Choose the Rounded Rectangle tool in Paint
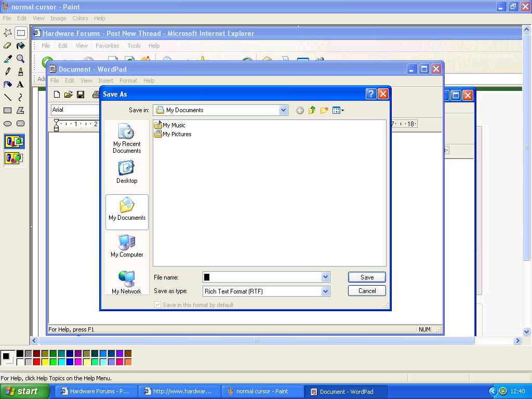This screenshot has height=399, width=532. [x=21, y=124]
